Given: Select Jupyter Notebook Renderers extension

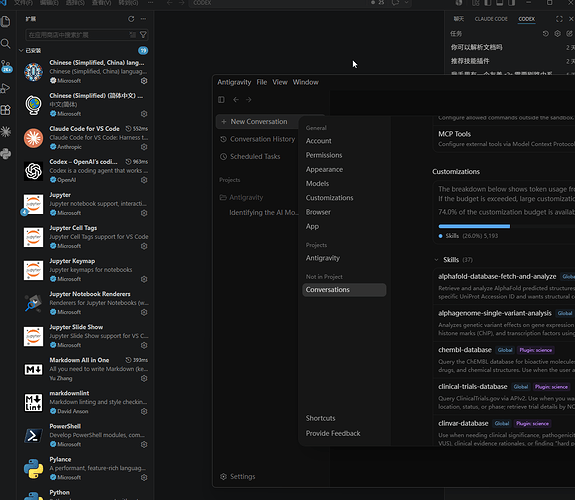Looking at the screenshot, I should pos(85,303).
